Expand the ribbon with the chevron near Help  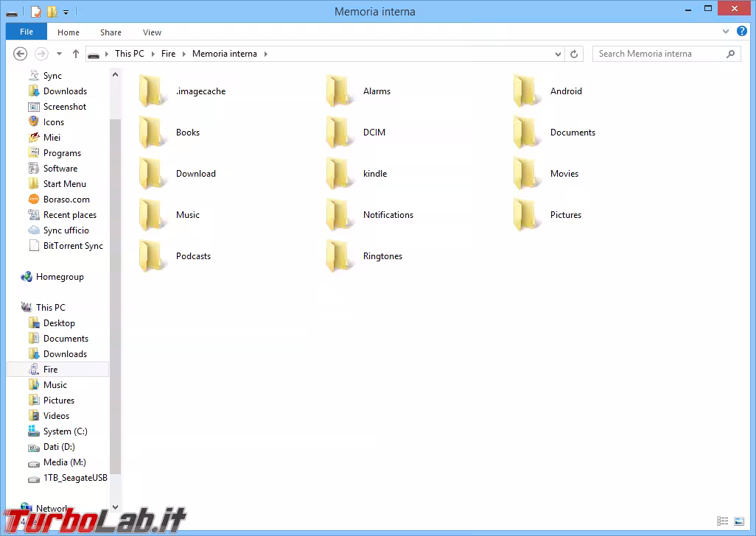click(x=725, y=32)
